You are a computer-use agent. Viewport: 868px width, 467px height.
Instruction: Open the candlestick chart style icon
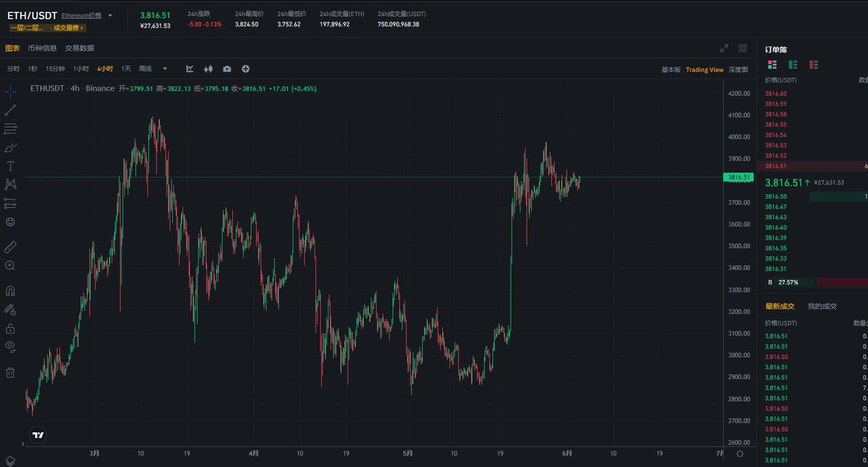[x=208, y=69]
